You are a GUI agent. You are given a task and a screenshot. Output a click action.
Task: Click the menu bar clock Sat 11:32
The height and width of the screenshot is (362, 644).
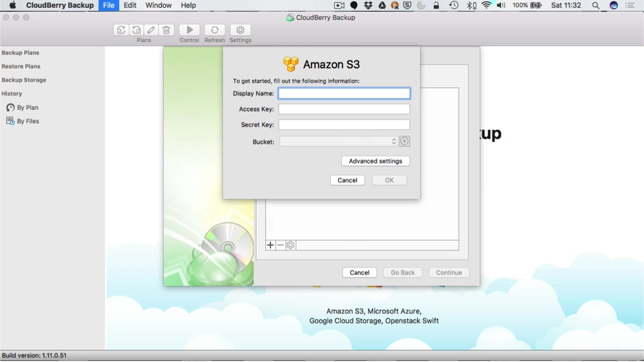tap(566, 6)
